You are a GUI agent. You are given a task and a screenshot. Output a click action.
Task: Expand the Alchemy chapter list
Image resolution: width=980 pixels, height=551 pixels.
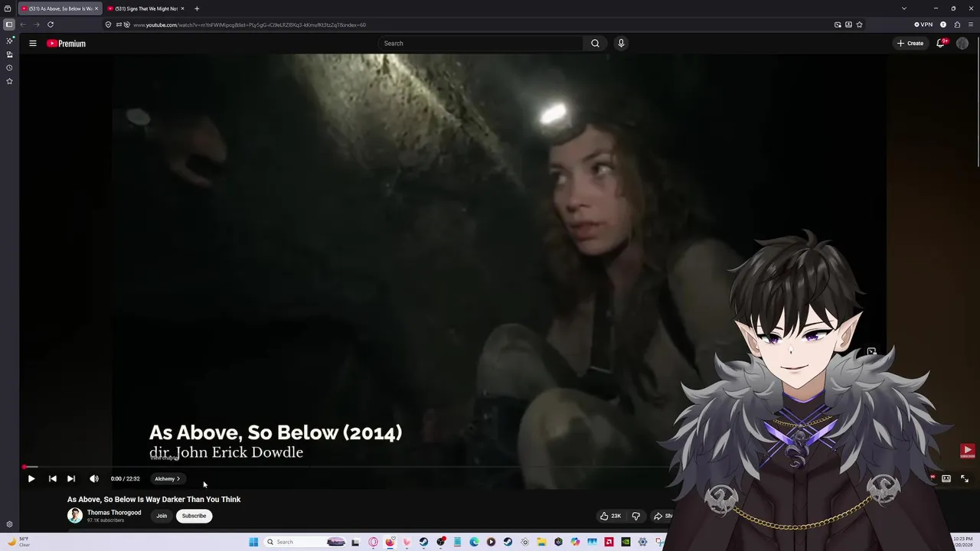[167, 478]
